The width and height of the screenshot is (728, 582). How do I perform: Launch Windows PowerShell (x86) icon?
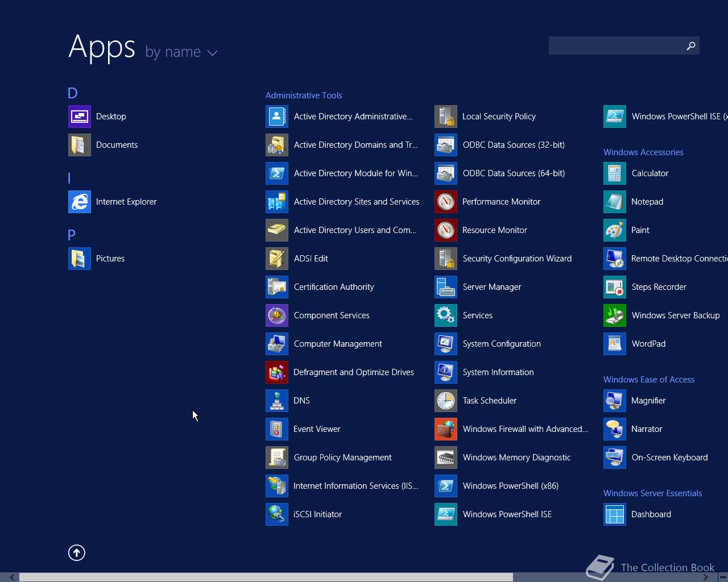[x=446, y=486]
